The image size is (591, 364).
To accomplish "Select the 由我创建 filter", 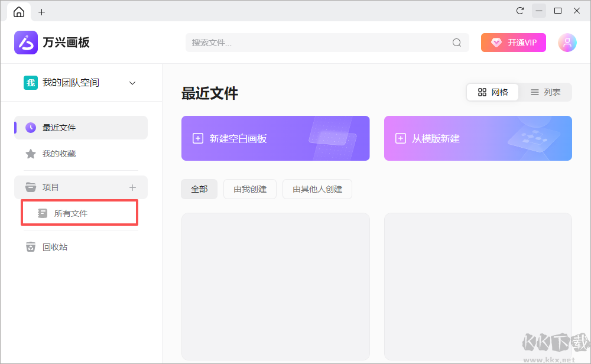I will point(249,188).
